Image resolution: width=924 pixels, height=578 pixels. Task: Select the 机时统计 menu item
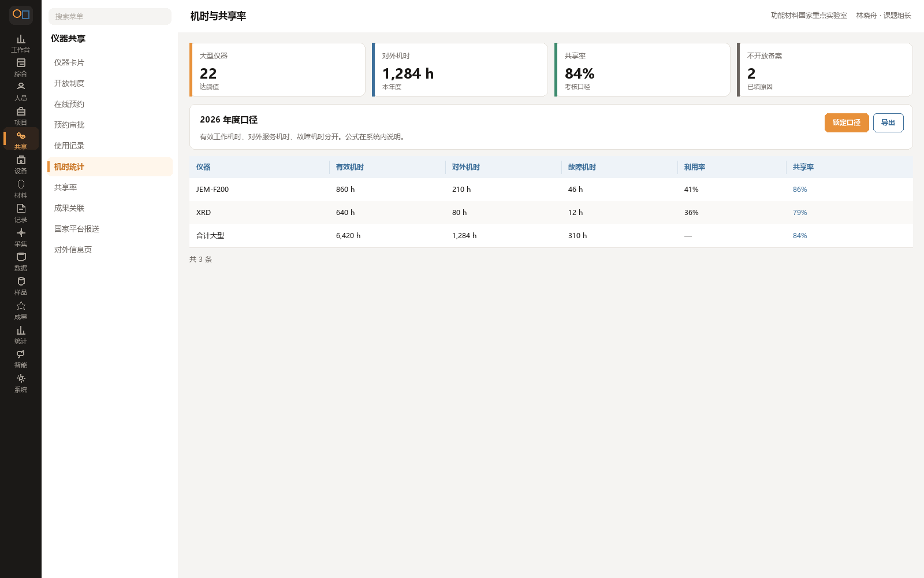[110, 166]
